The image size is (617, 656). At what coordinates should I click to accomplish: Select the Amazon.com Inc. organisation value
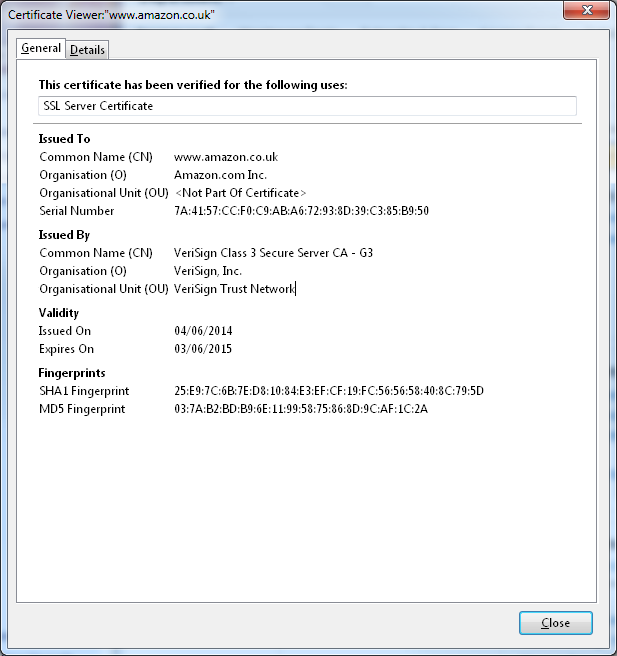pyautogui.click(x=220, y=175)
